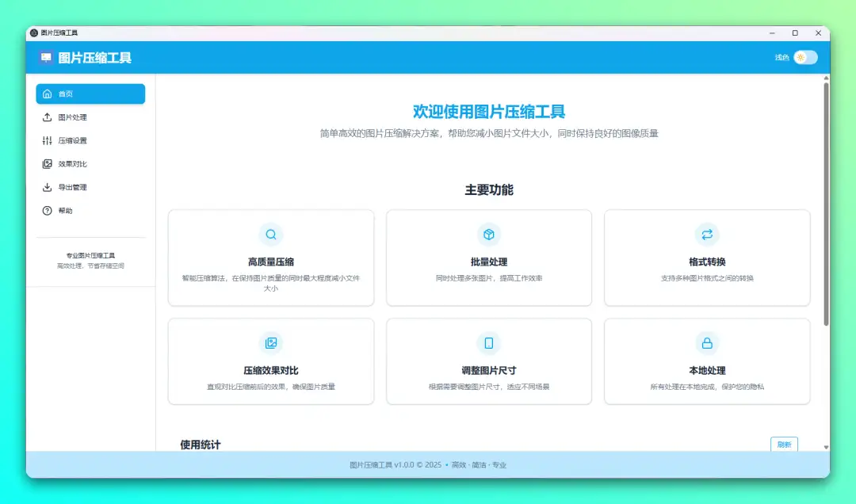Click the cube icon on 批量处理 card
Image resolution: width=856 pixels, height=504 pixels.
(x=489, y=235)
